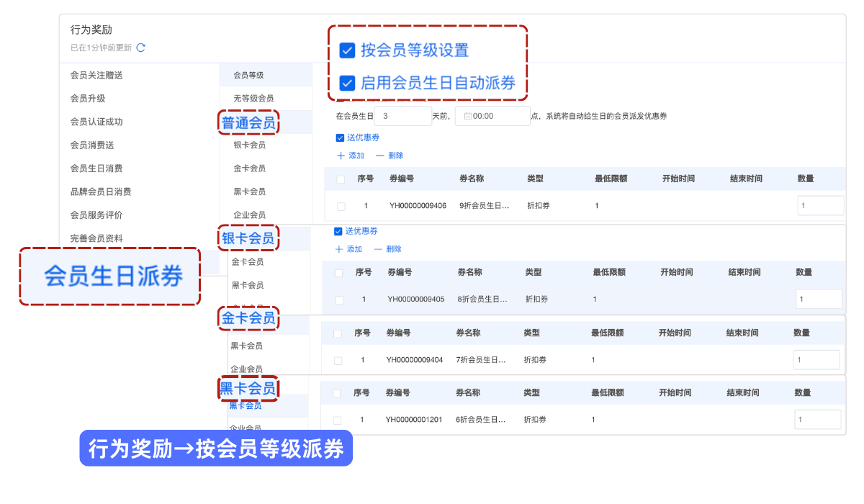864x504 pixels.
Task: Toggle the 启用会员生日自动派券 checkbox
Action: [x=348, y=83]
